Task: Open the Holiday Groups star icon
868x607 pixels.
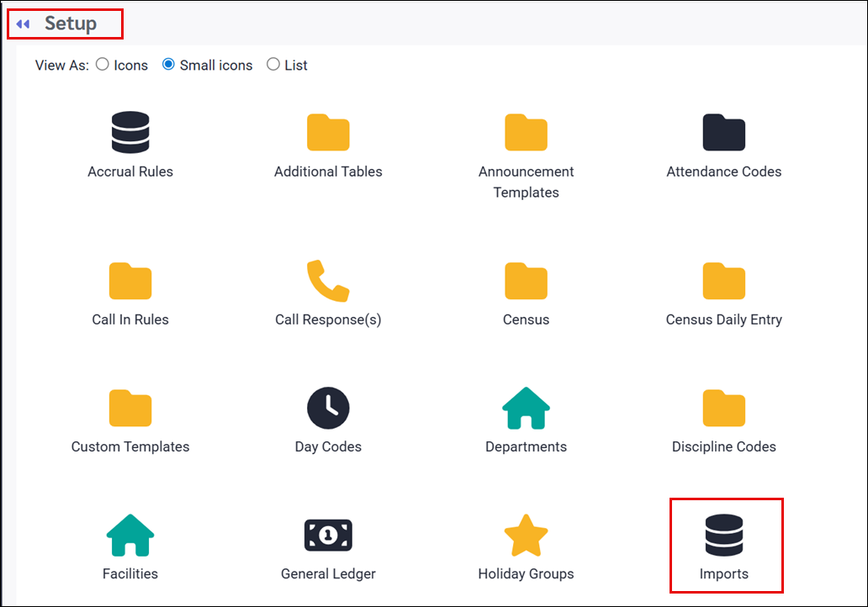Action: click(526, 536)
